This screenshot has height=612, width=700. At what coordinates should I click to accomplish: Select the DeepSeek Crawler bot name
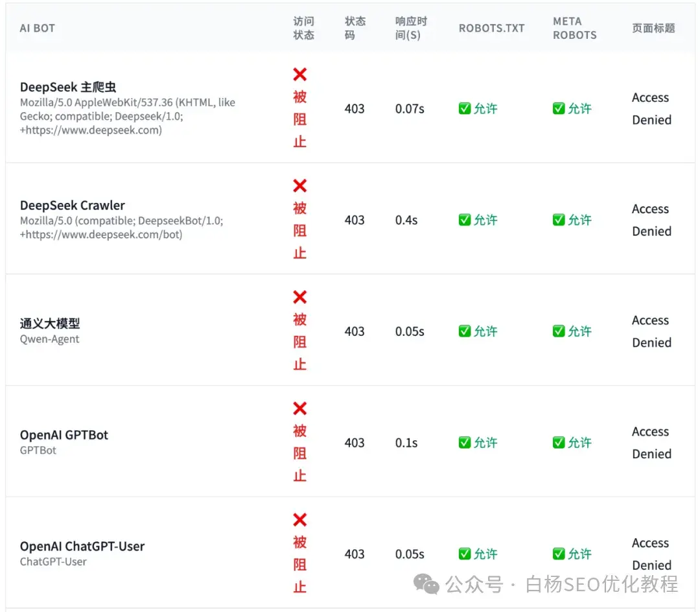[x=73, y=206]
